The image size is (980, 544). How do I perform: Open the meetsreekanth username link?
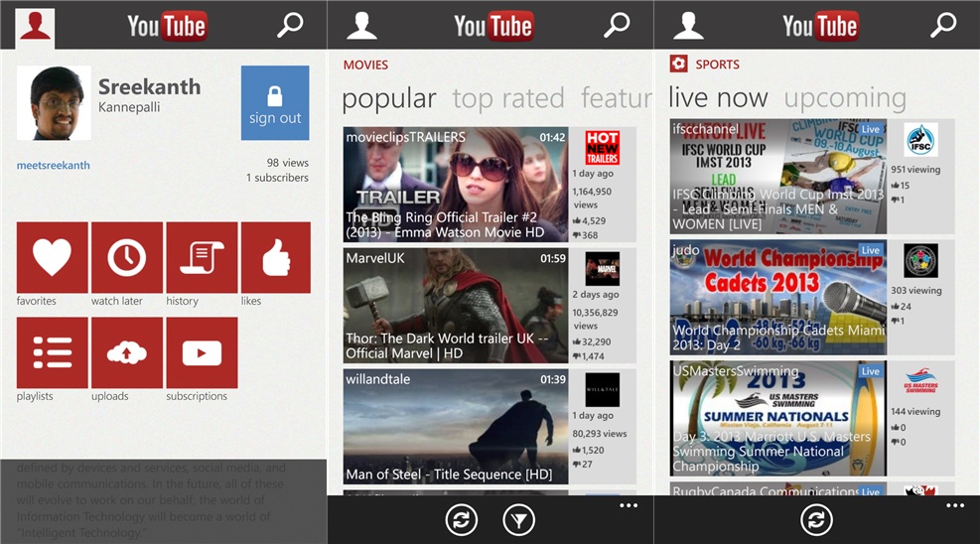(54, 166)
